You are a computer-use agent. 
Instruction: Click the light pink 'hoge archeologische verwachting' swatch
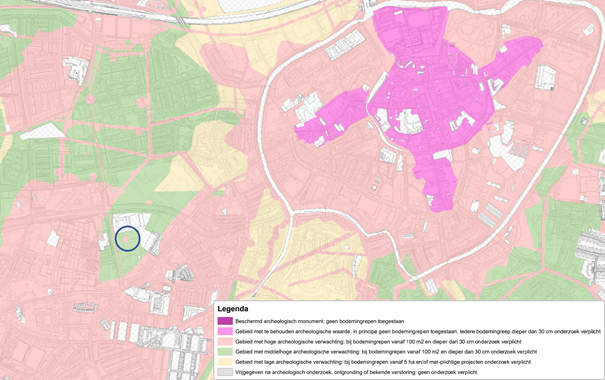[x=225, y=341]
